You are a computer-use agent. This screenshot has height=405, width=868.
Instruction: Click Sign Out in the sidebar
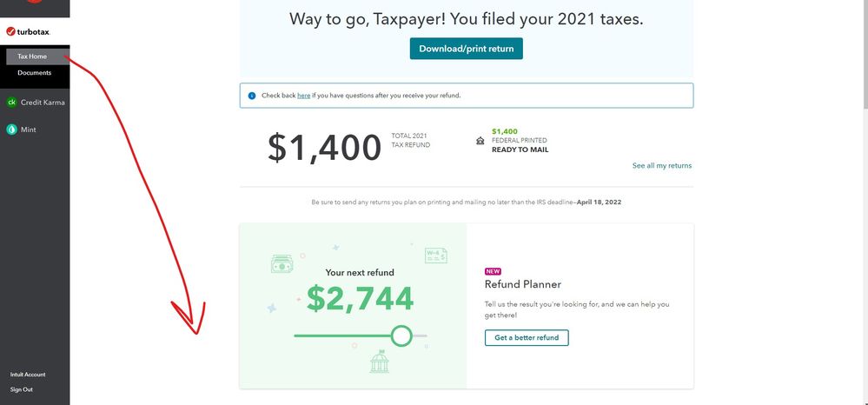coord(21,389)
